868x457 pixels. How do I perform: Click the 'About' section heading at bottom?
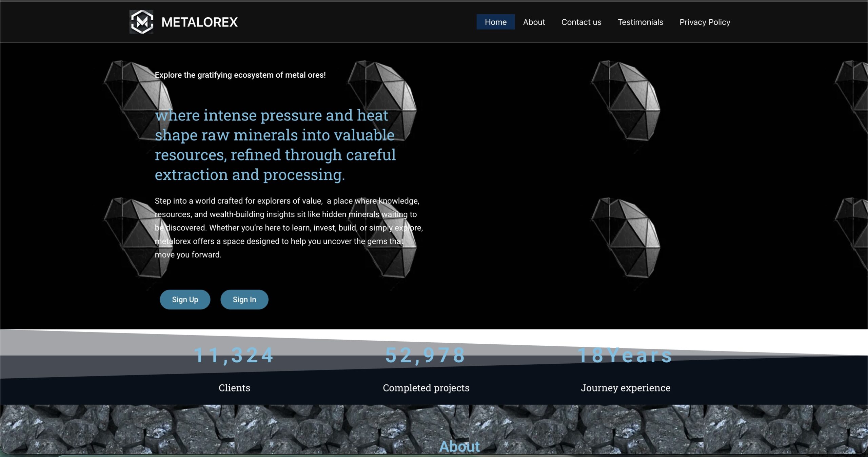459,446
